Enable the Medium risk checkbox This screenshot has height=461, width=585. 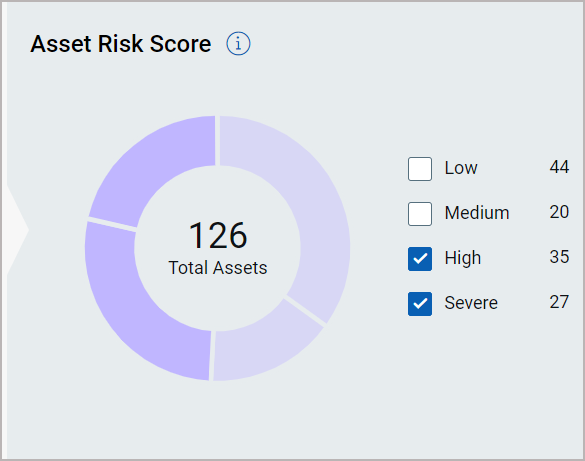pyautogui.click(x=420, y=214)
